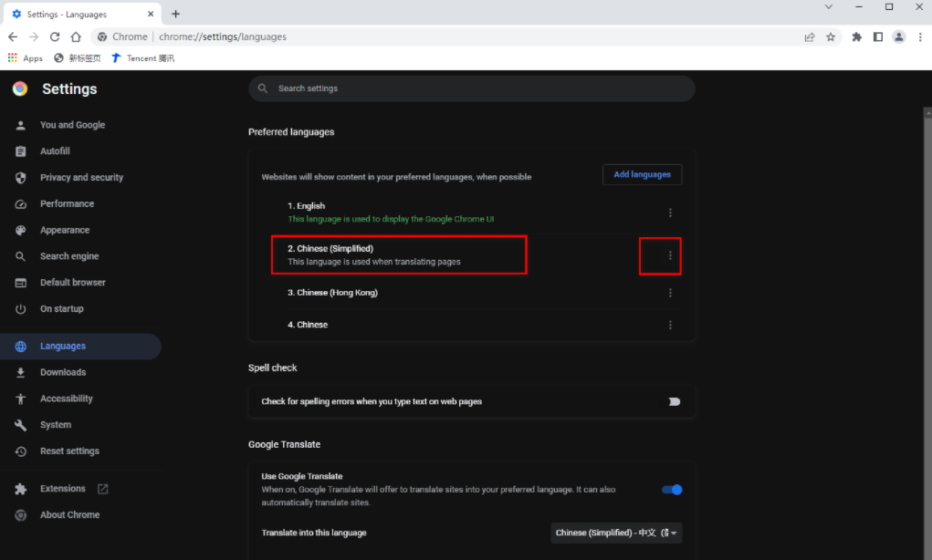
Task: Click the Chrome site info chip
Action: point(122,36)
